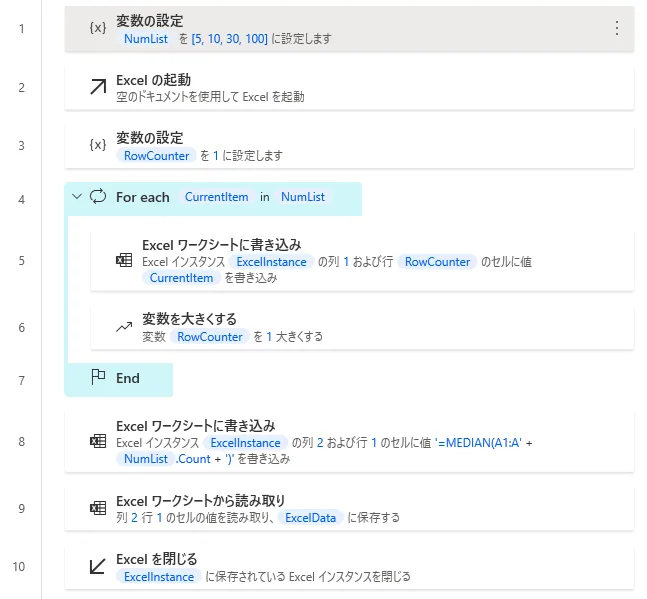This screenshot has width=647, height=599.
Task: Click ExcelInstance chip in close Excel step
Action: [x=157, y=576]
